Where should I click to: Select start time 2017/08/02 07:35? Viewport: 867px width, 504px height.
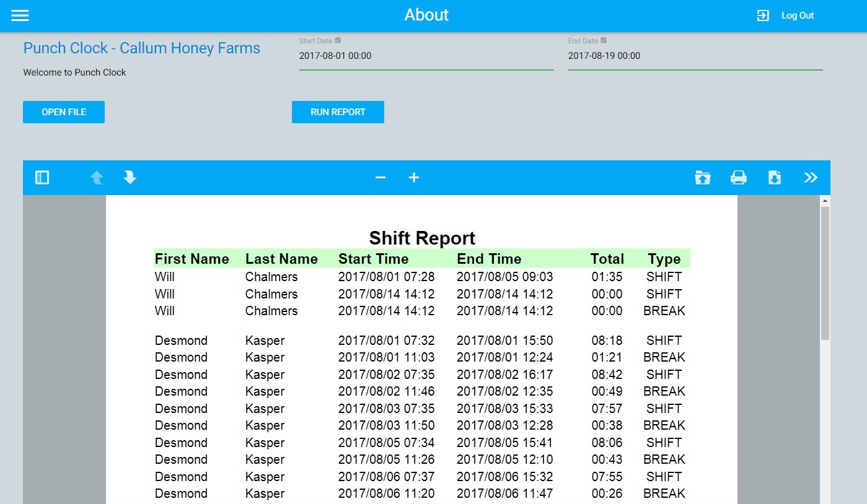pos(386,375)
